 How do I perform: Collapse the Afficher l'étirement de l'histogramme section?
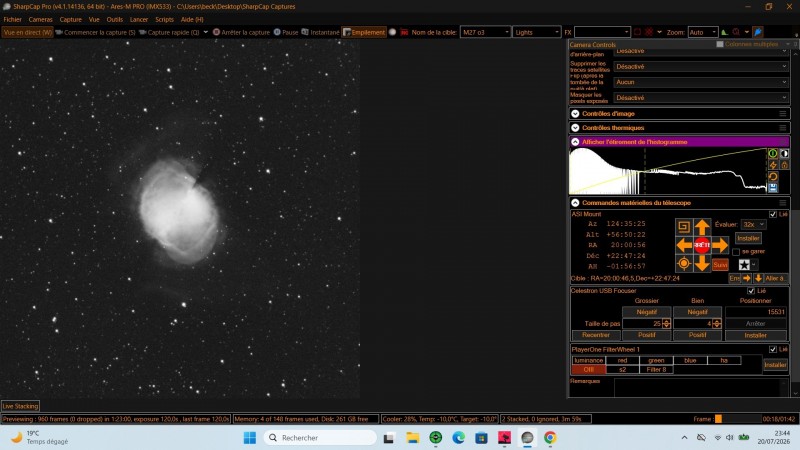pos(575,142)
